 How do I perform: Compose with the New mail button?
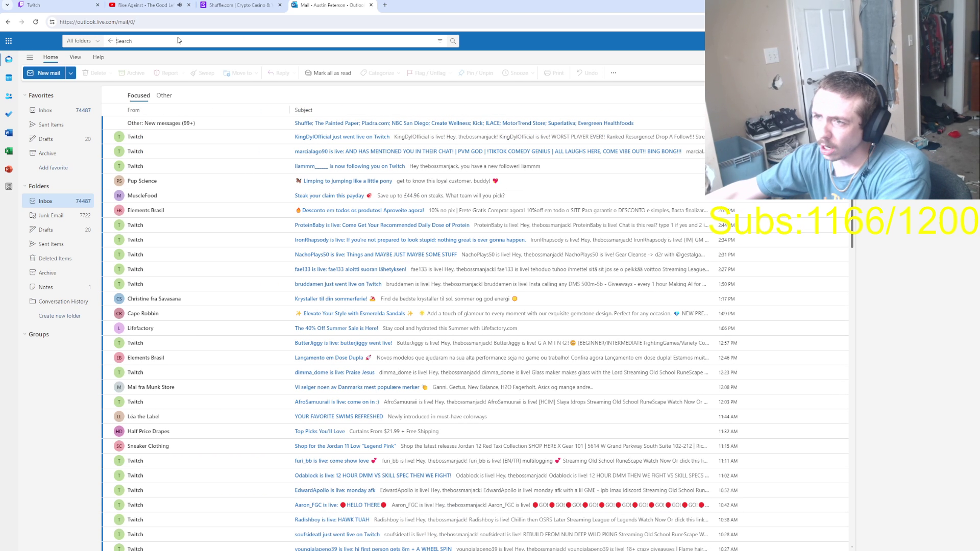click(44, 73)
